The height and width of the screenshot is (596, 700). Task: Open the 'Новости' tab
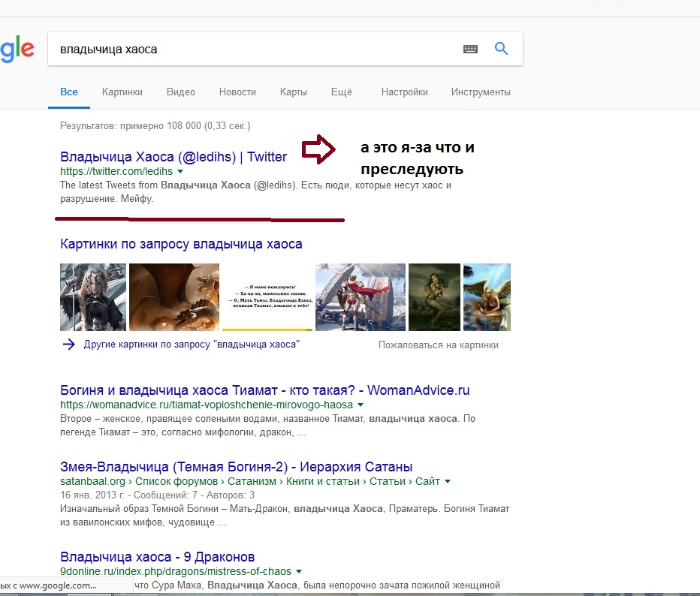click(237, 92)
